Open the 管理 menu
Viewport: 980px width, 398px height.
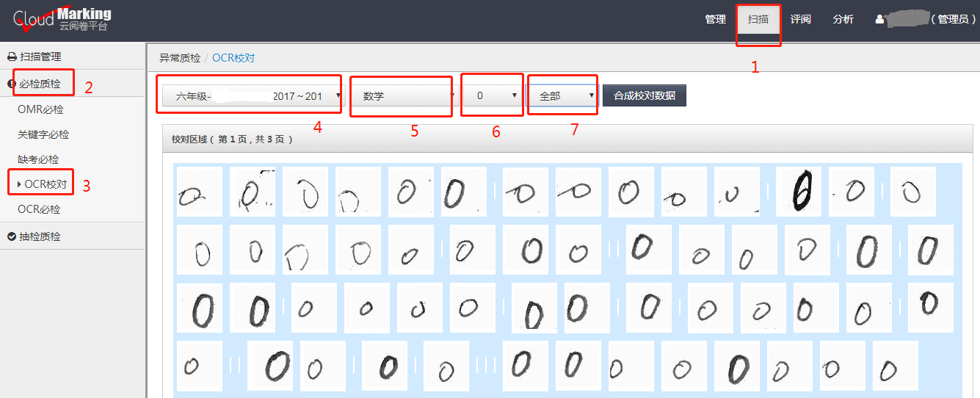point(715,20)
